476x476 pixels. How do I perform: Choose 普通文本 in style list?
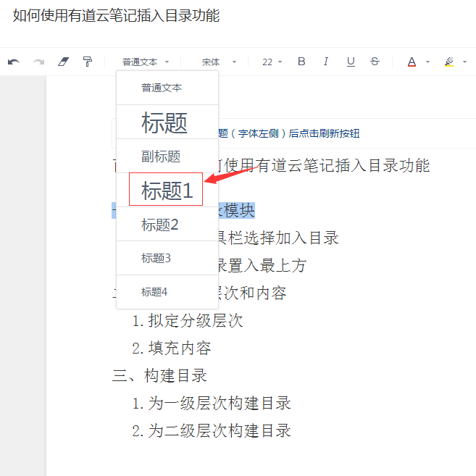click(x=167, y=88)
